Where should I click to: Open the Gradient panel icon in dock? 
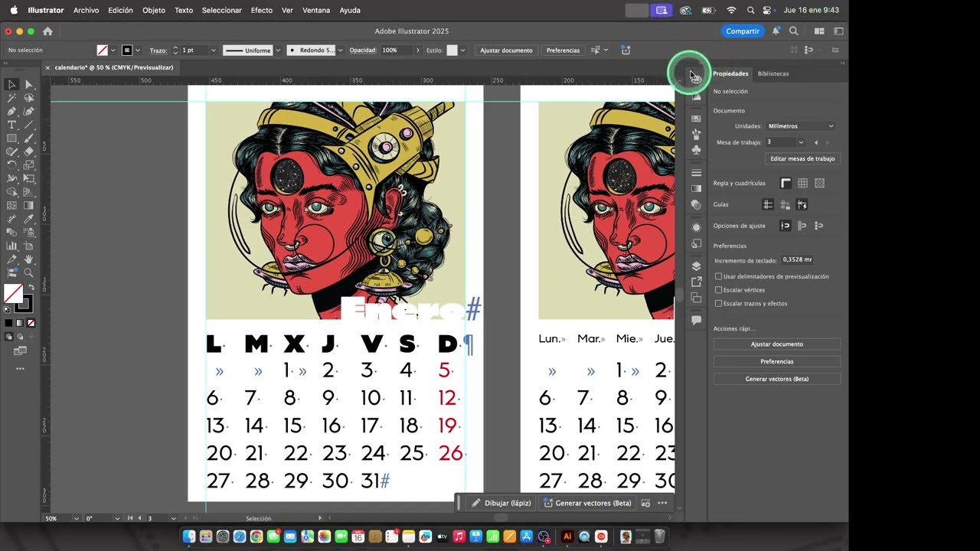coord(696,188)
